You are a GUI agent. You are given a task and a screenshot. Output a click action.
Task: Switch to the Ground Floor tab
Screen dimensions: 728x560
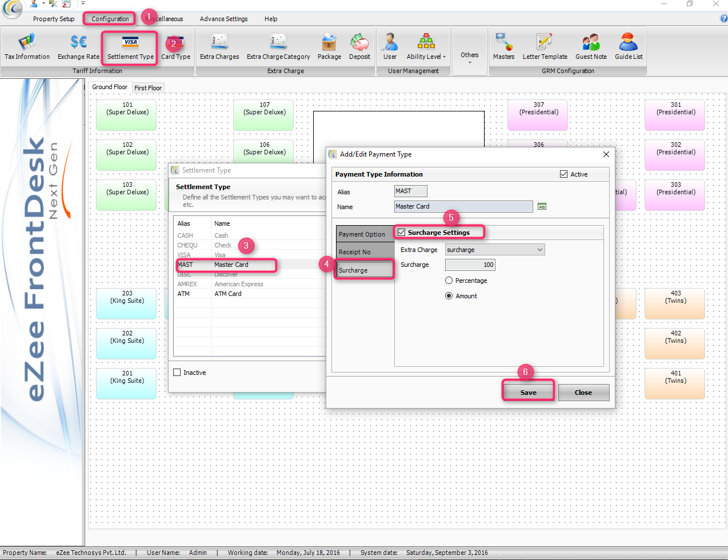(110, 87)
